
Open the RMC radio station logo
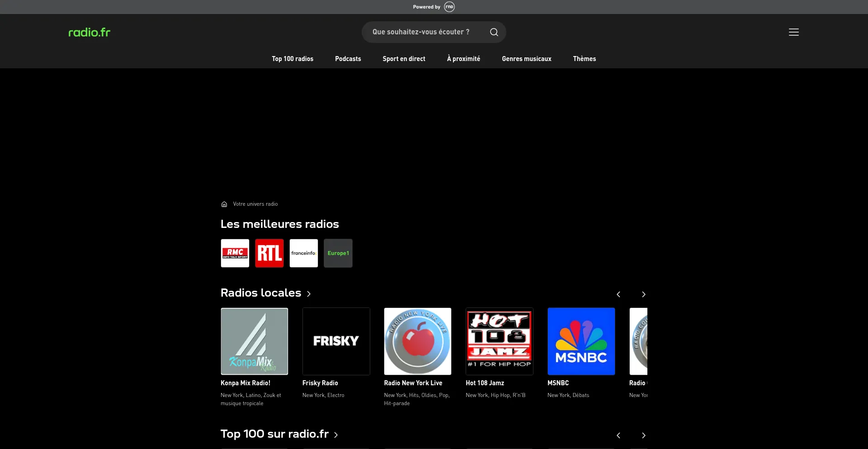235,253
